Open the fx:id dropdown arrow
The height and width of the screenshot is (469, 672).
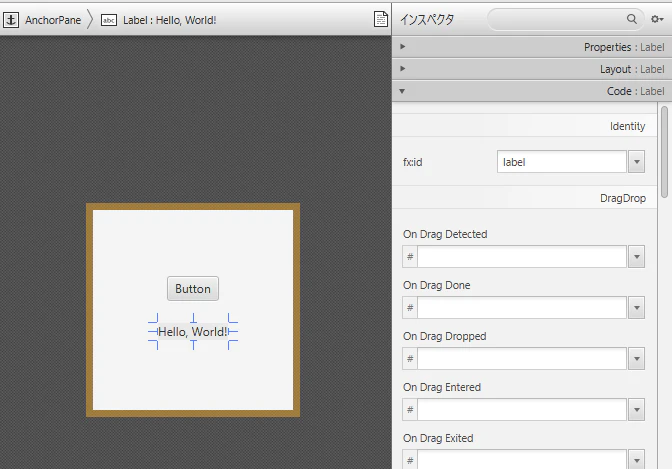(636, 162)
